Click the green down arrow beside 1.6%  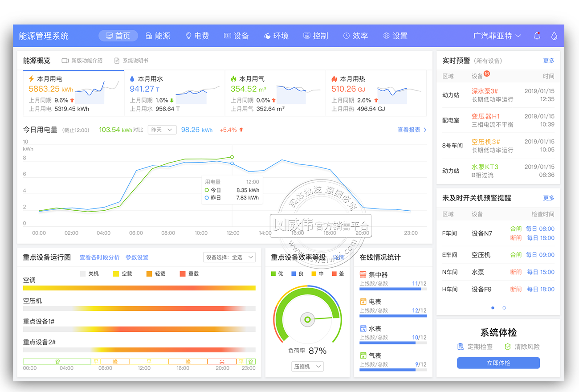tap(172, 101)
